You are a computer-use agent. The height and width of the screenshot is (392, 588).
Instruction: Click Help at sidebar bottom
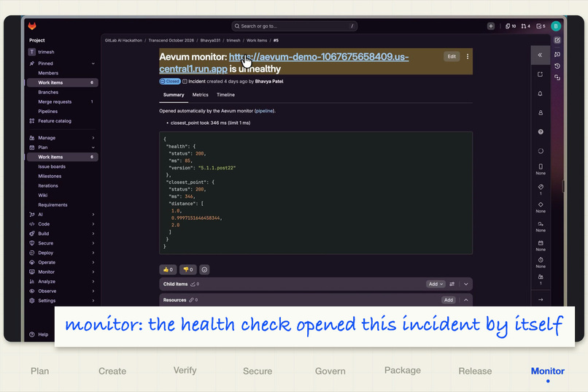tap(39, 334)
